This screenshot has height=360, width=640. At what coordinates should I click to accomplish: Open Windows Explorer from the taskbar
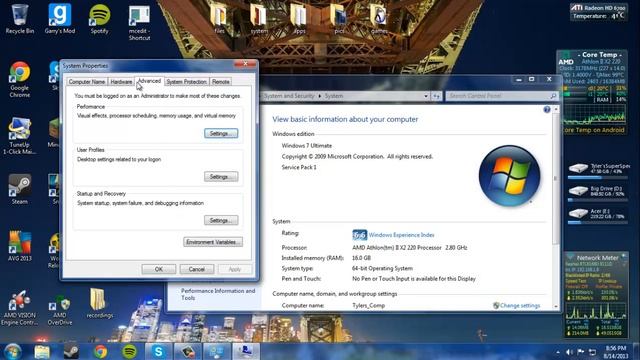[42, 351]
